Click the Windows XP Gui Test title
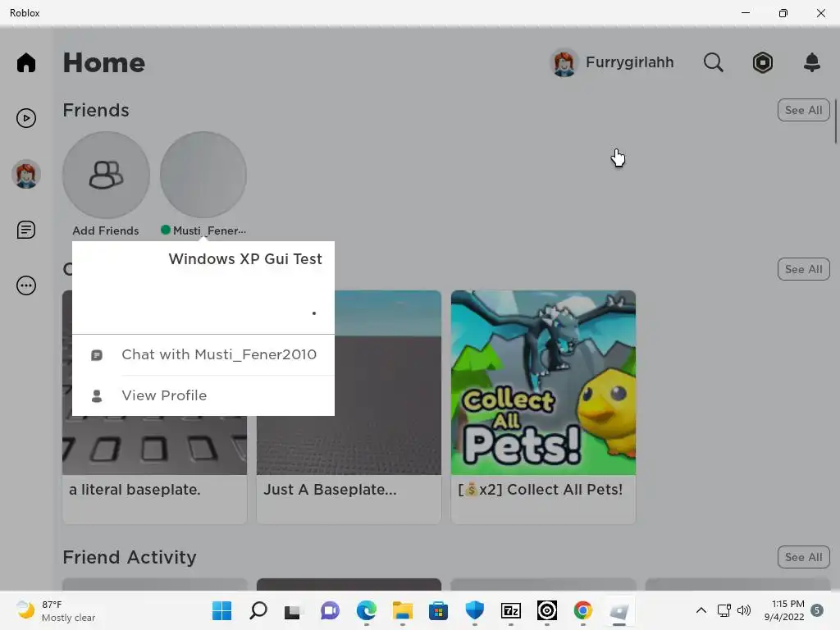Image resolution: width=840 pixels, height=630 pixels. pos(245,259)
